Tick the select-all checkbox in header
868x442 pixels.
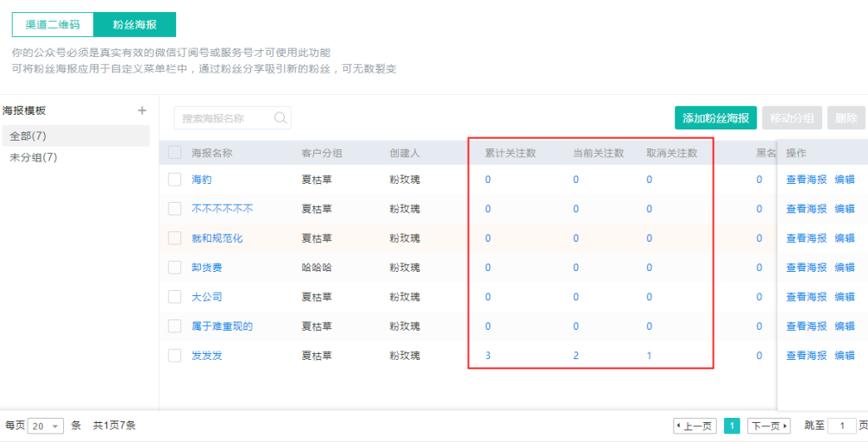click(x=175, y=153)
